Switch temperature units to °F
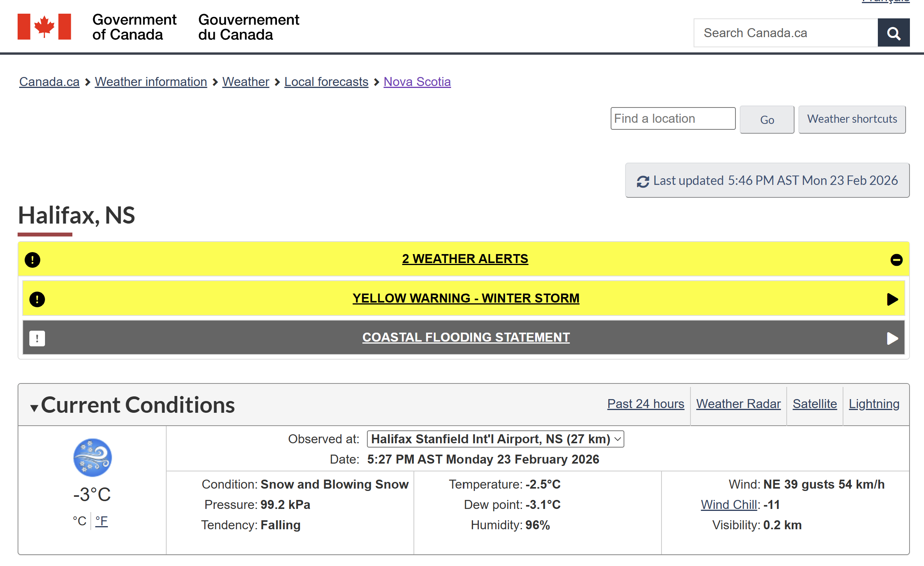This screenshot has height=566, width=924. tap(101, 521)
